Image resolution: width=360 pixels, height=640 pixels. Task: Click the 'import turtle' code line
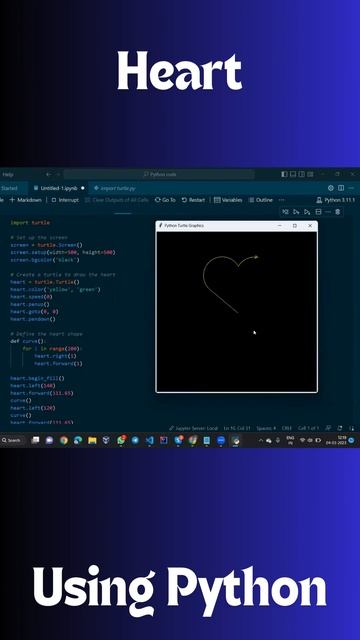pos(30,223)
